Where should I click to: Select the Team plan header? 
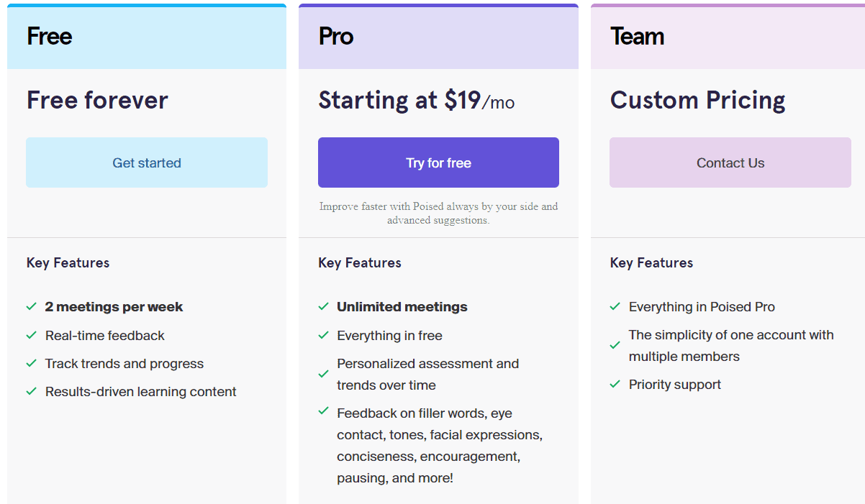coord(637,37)
